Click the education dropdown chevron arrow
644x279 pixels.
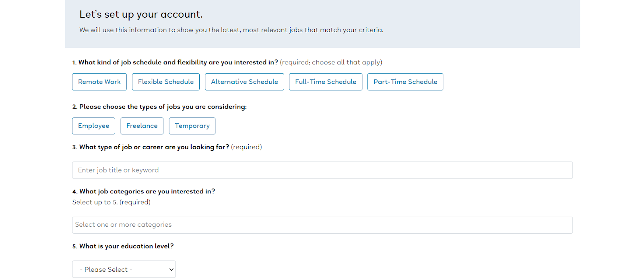point(171,269)
